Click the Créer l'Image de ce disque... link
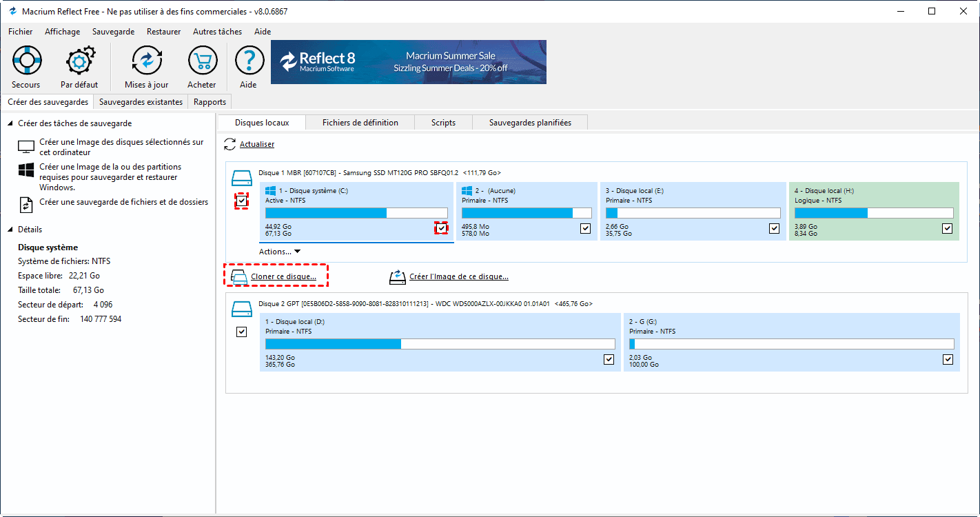This screenshot has height=517, width=980. (x=459, y=277)
